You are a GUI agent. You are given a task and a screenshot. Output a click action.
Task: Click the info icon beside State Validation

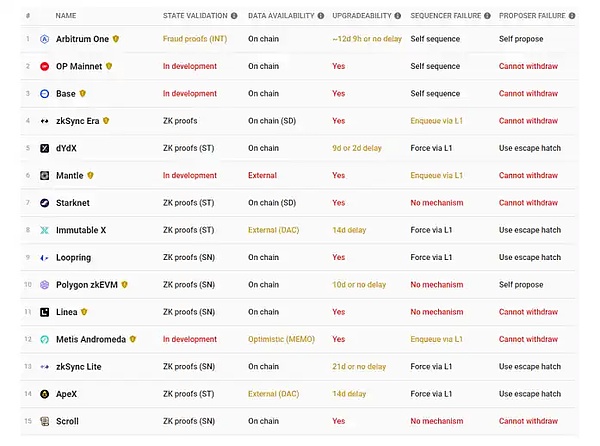[234, 16]
